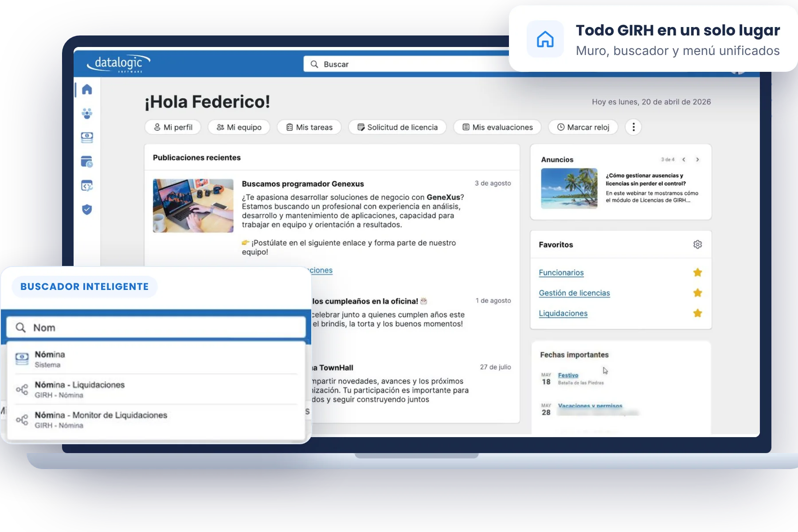Click the Mi perfil shortcut
798x532 pixels.
click(173, 127)
